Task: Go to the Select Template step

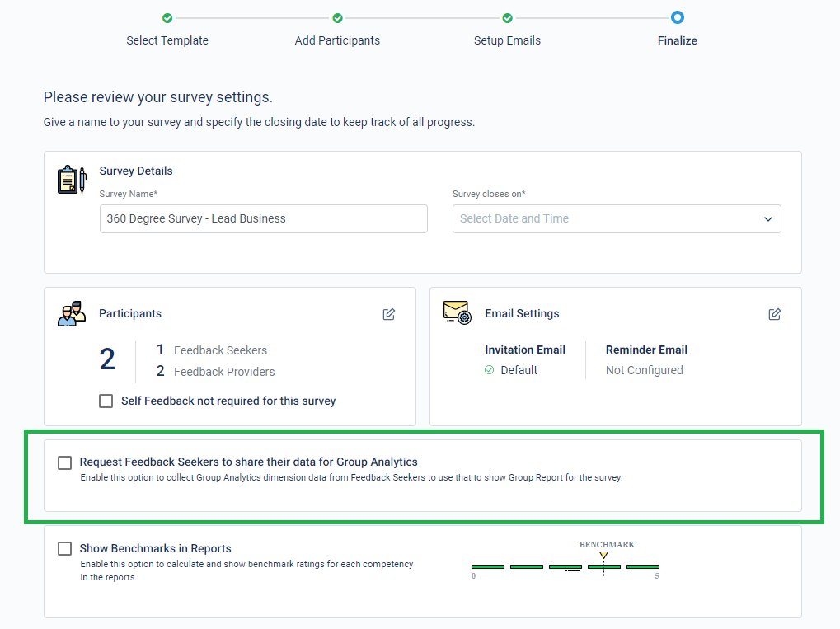Action: tap(167, 40)
